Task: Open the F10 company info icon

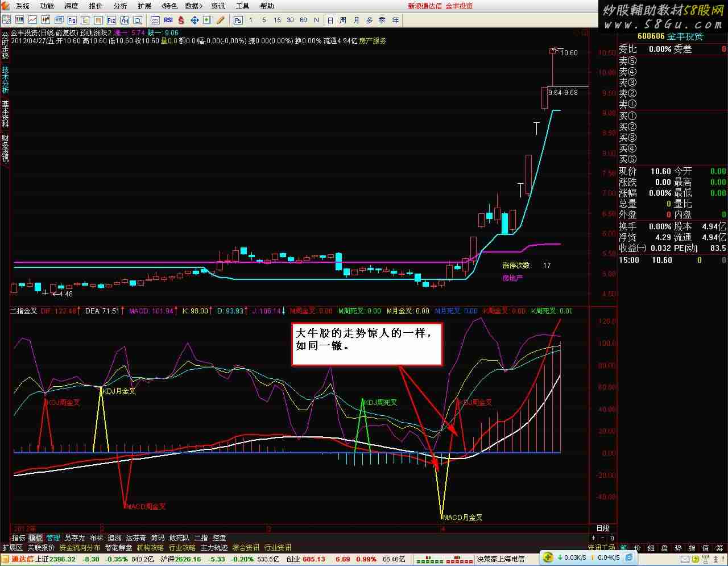Action: (72, 20)
